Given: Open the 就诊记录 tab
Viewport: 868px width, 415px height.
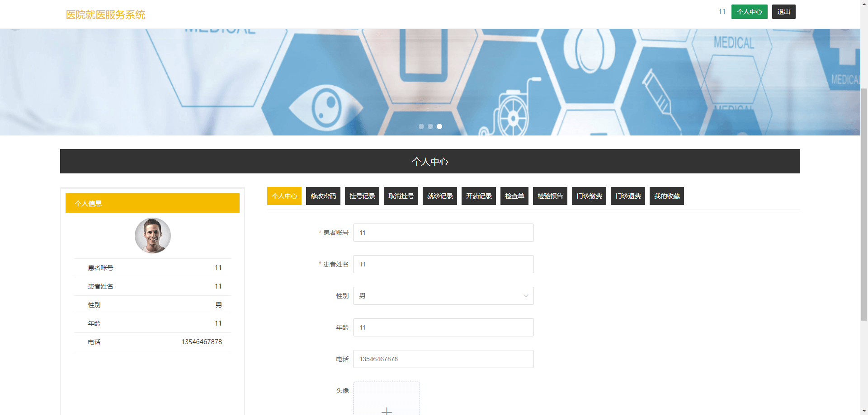Looking at the screenshot, I should (440, 196).
